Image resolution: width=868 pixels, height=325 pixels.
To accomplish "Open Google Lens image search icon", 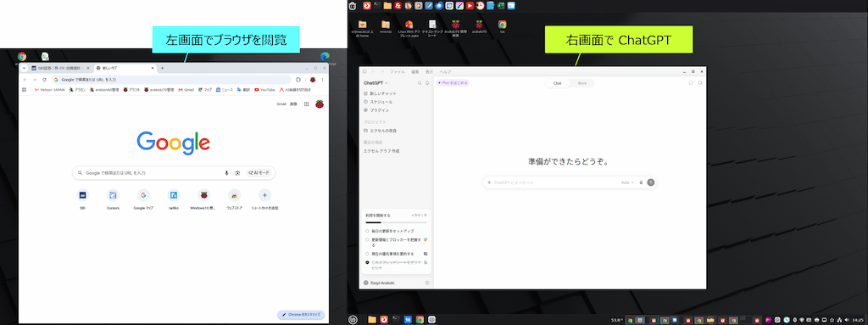I will coord(237,173).
